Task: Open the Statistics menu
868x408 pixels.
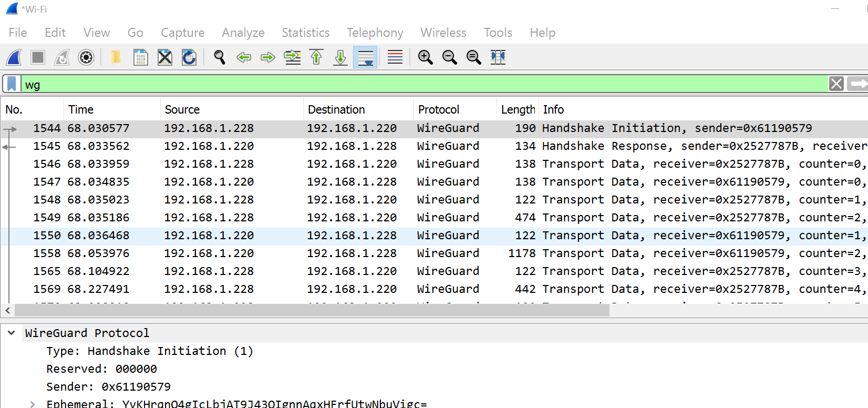Action: coord(305,33)
